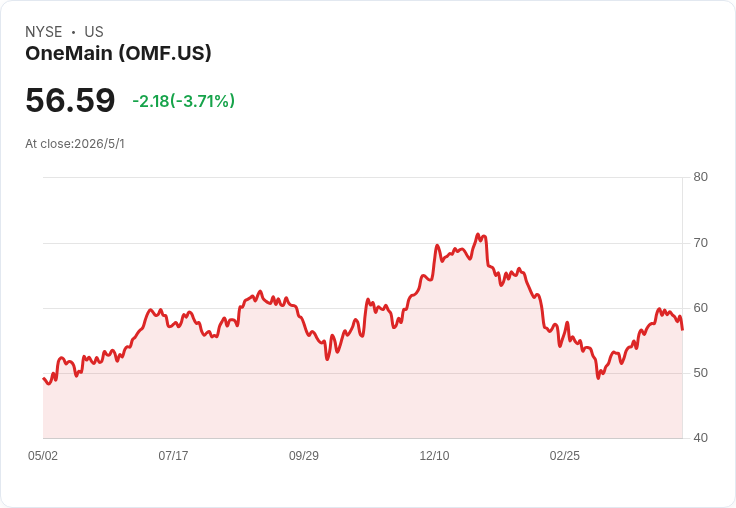Click the 80 price axis label
This screenshot has width=736, height=508.
[701, 177]
